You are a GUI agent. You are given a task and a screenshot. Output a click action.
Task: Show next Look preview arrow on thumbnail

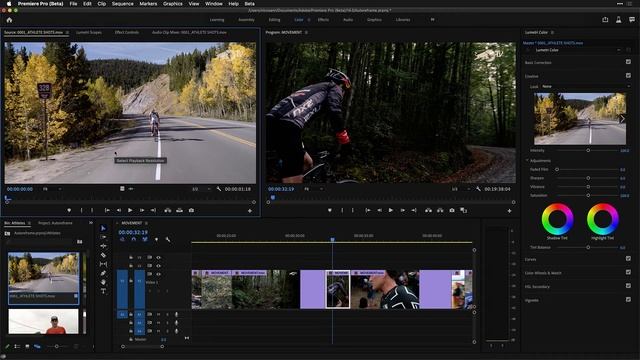[x=622, y=119]
